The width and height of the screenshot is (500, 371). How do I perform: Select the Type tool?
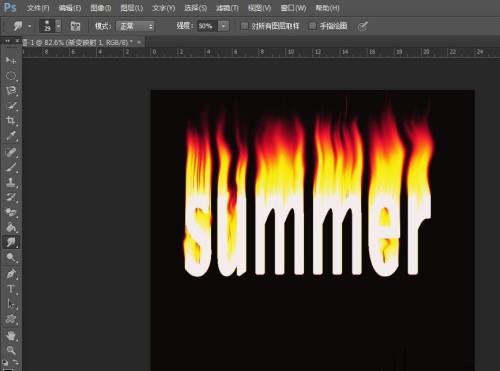pos(11,289)
